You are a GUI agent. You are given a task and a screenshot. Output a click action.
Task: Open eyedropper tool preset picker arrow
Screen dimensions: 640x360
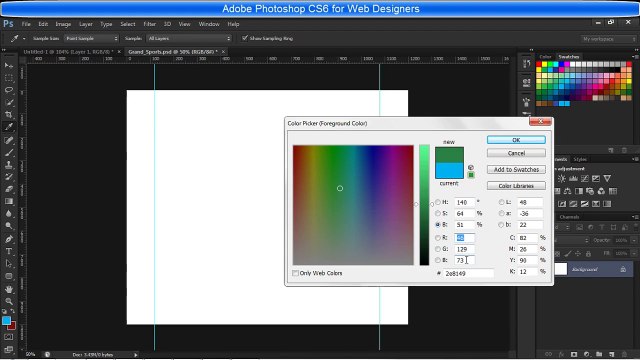pyautogui.click(x=24, y=38)
